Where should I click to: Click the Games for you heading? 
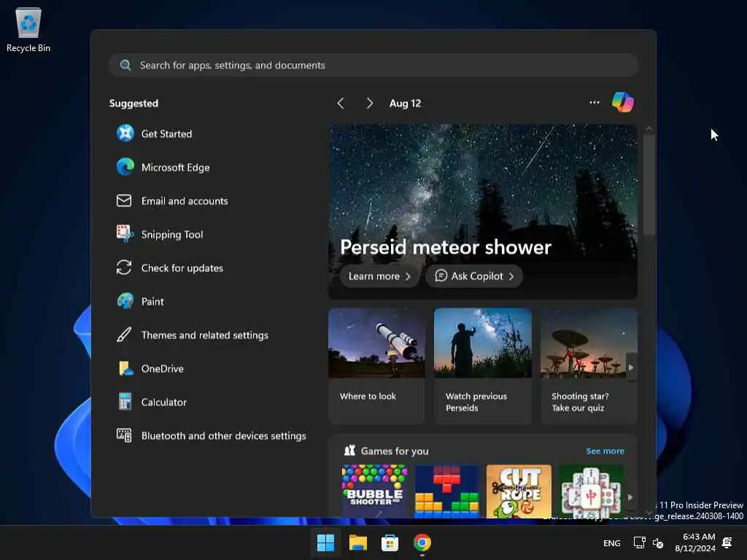395,451
